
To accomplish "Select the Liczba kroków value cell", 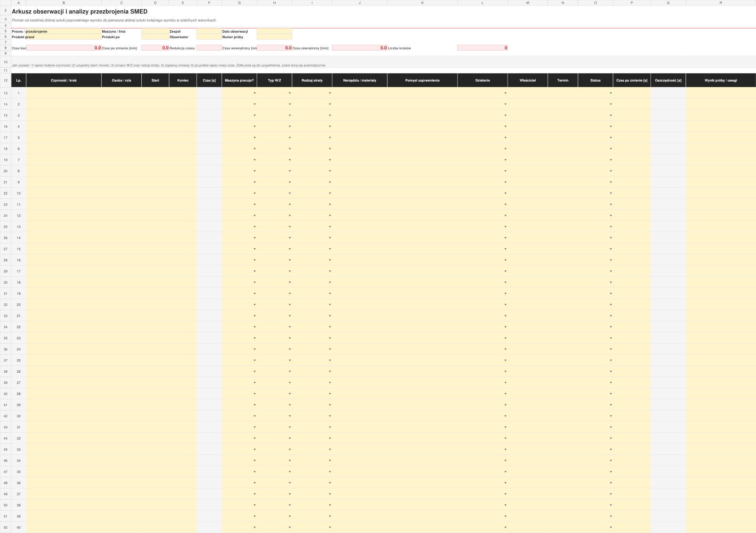I will [x=483, y=48].
